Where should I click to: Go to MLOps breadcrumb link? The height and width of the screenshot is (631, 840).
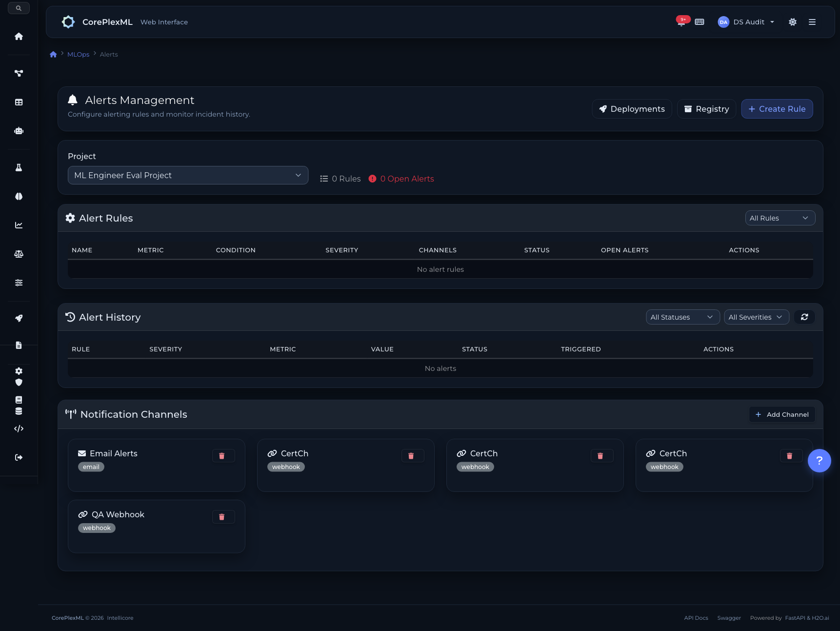point(78,55)
